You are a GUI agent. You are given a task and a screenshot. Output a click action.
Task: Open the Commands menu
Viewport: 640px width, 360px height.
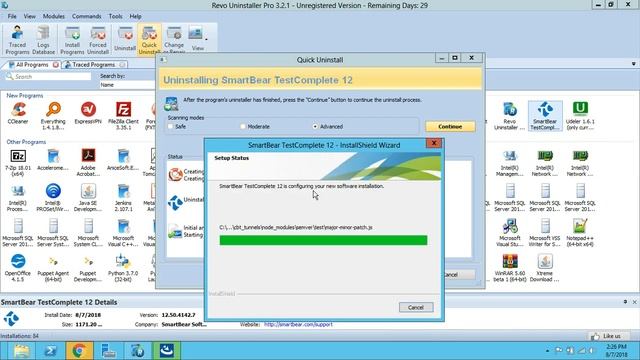(x=87, y=16)
